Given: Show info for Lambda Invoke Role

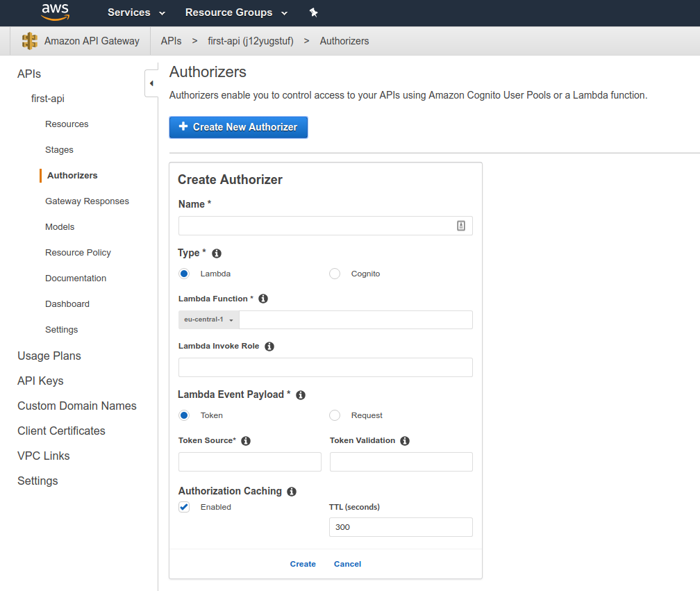Looking at the screenshot, I should (269, 347).
